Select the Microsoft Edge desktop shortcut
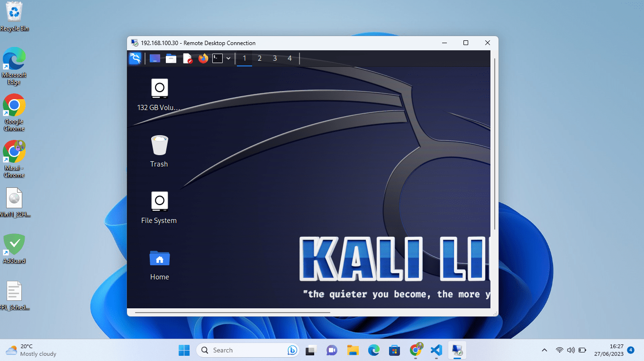The height and width of the screenshot is (361, 644). (14, 66)
